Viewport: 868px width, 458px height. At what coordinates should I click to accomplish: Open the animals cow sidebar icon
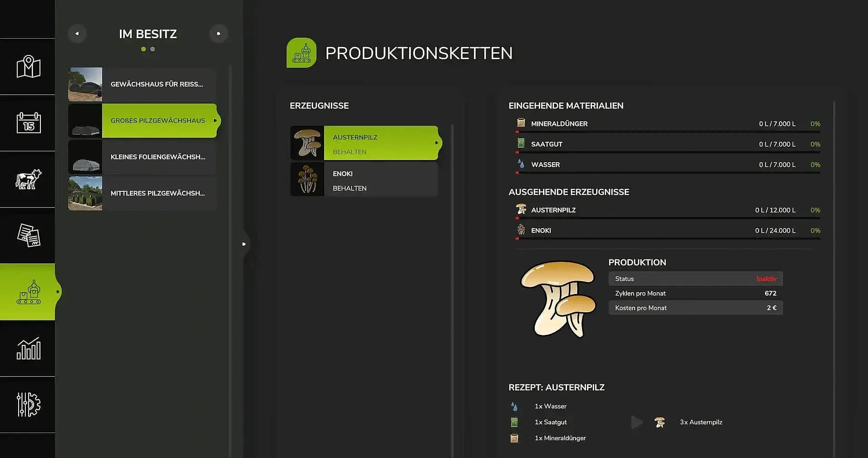pyautogui.click(x=28, y=179)
